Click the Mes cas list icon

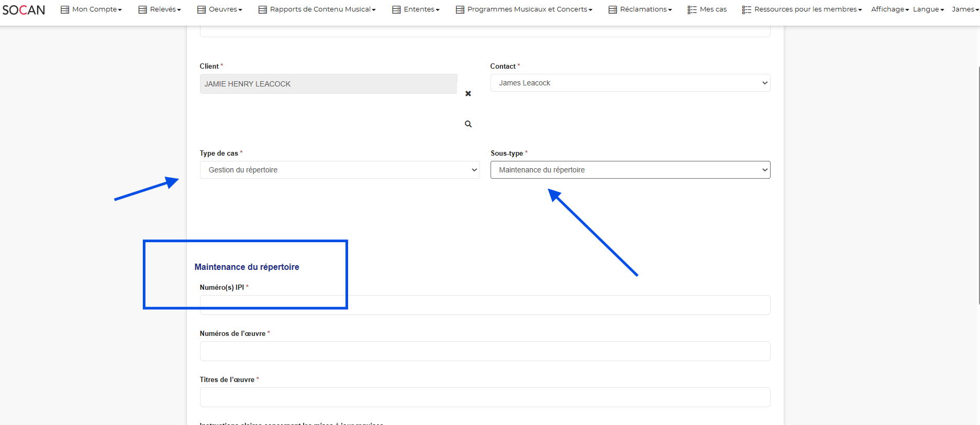tap(692, 9)
